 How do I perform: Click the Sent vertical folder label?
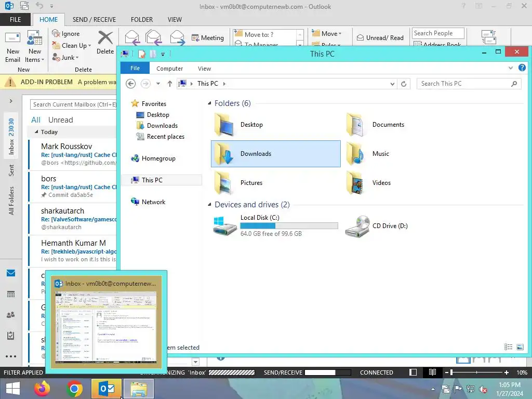[11, 170]
